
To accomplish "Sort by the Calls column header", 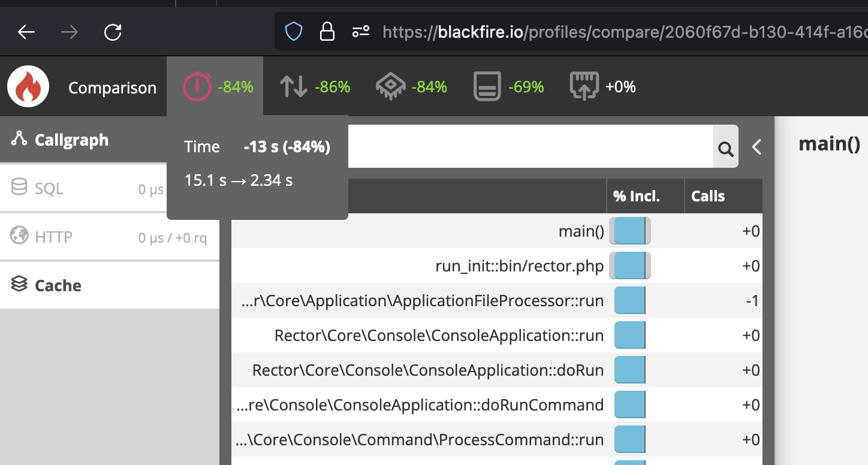I will pos(724,196).
